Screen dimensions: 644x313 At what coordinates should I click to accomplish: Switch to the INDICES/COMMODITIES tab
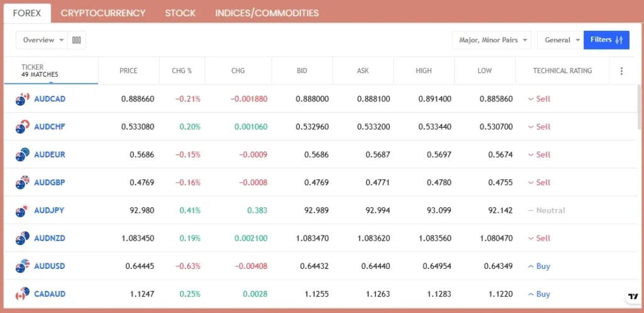267,13
